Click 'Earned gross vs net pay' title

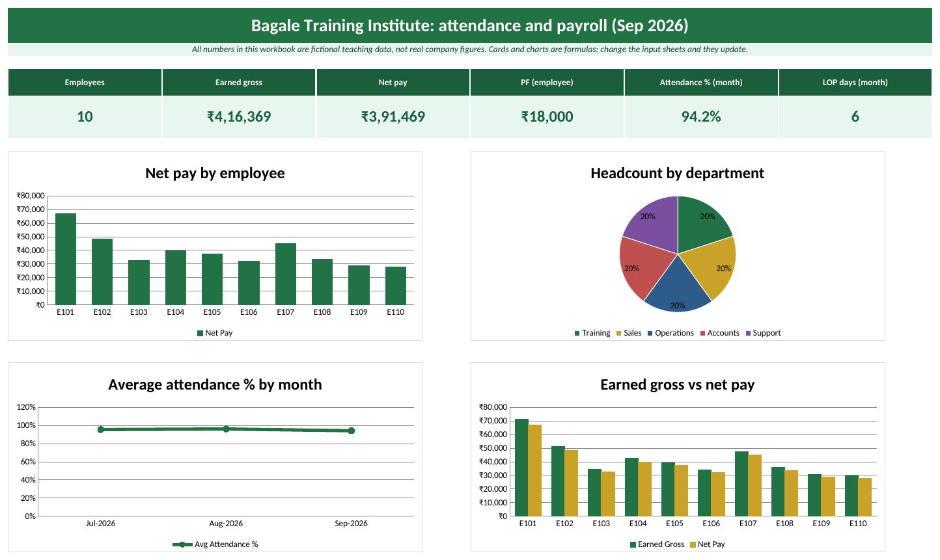tap(678, 384)
